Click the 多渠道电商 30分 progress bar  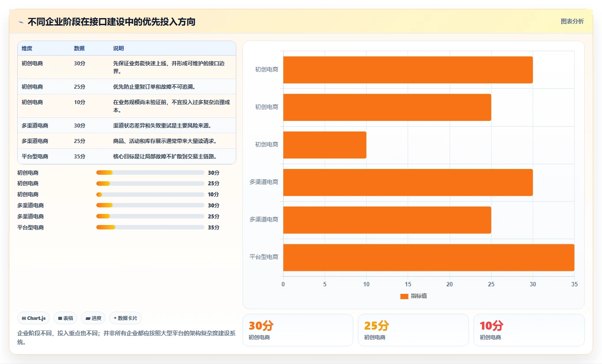(x=150, y=206)
